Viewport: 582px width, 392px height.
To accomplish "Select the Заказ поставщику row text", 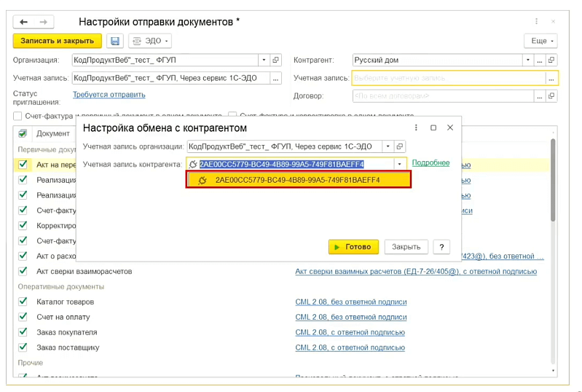I will [x=68, y=348].
